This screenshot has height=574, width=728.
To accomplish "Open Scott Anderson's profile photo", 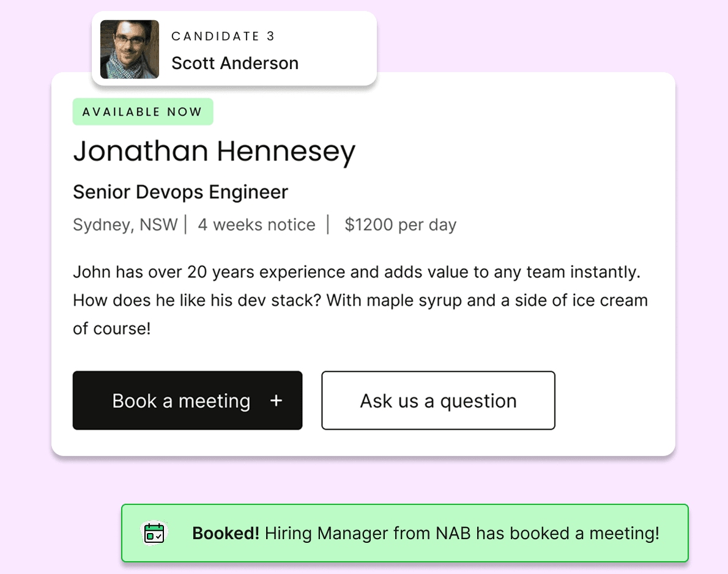I will pos(130,50).
